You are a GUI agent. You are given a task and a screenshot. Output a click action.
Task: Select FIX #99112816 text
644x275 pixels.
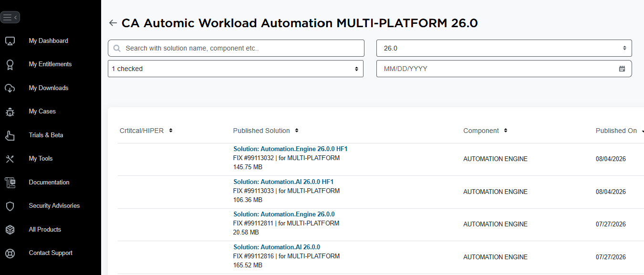click(253, 256)
